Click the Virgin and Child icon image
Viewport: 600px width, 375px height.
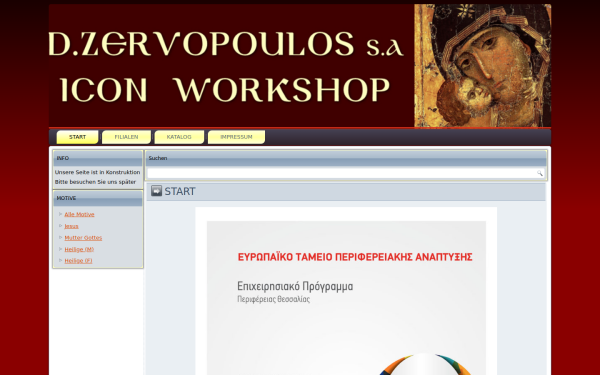pyautogui.click(x=483, y=65)
